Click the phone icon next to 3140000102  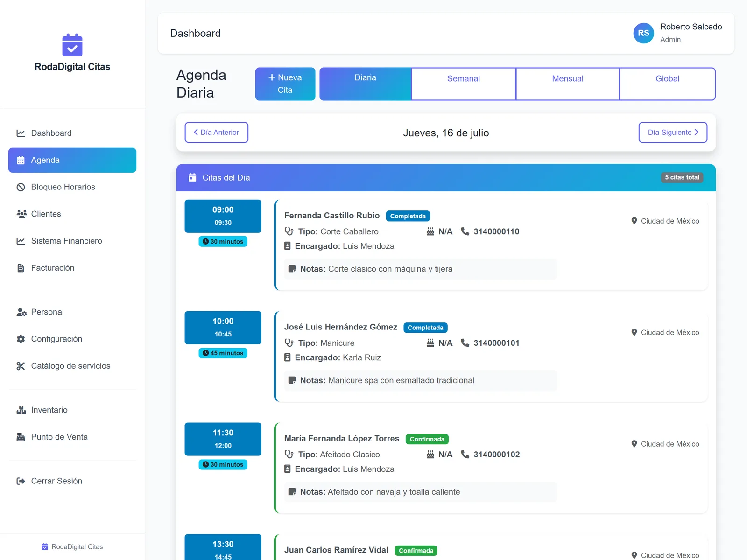pyautogui.click(x=465, y=454)
